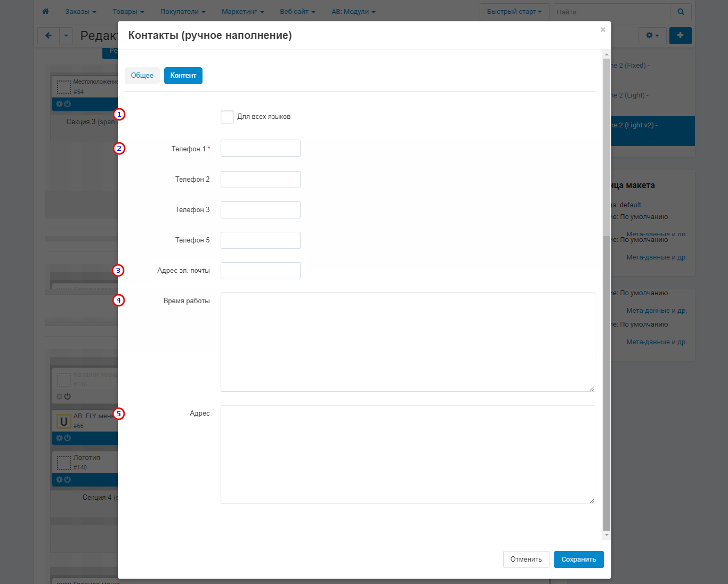The height and width of the screenshot is (584, 728).
Task: Enable the Для всех языков checkbox
Action: (x=227, y=117)
